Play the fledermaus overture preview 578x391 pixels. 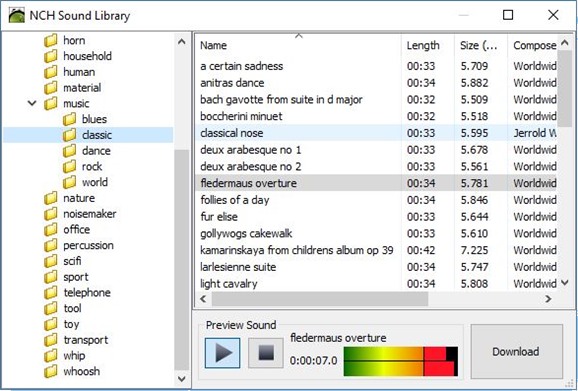pos(222,353)
